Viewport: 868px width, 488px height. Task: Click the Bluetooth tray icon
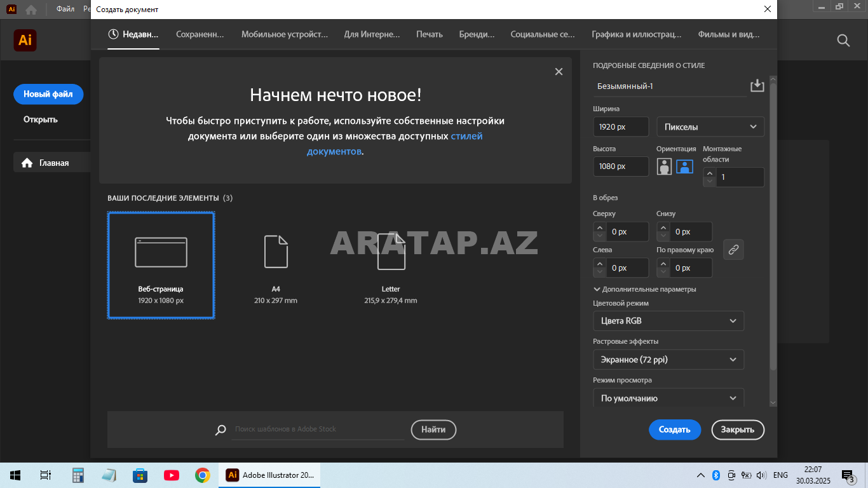tap(715, 475)
